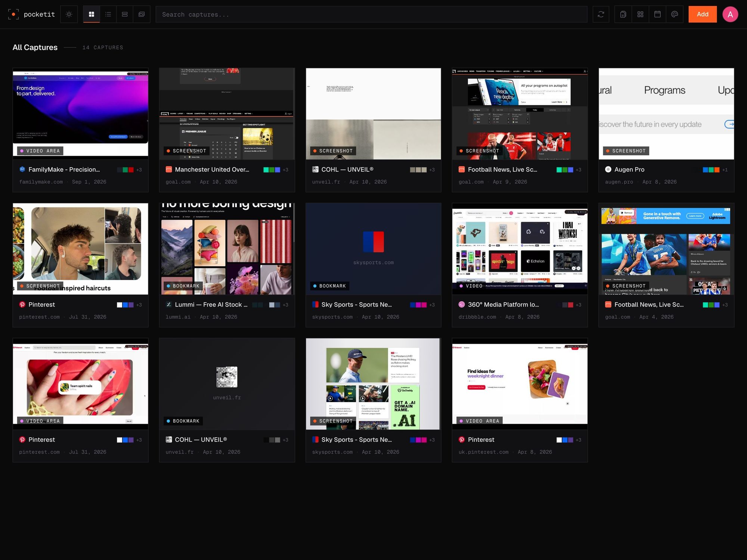
Task: Open the unveil.fr bookmark thumbnail
Action: (227, 384)
